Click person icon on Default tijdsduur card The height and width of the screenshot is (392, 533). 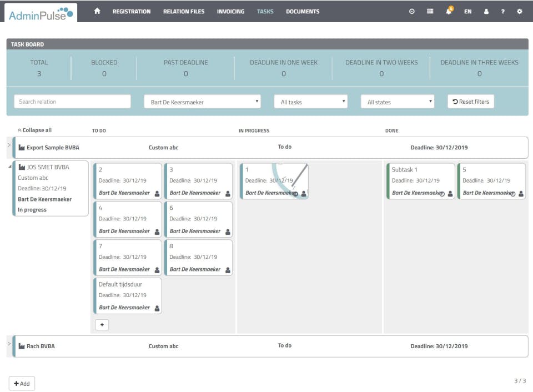[x=157, y=308]
